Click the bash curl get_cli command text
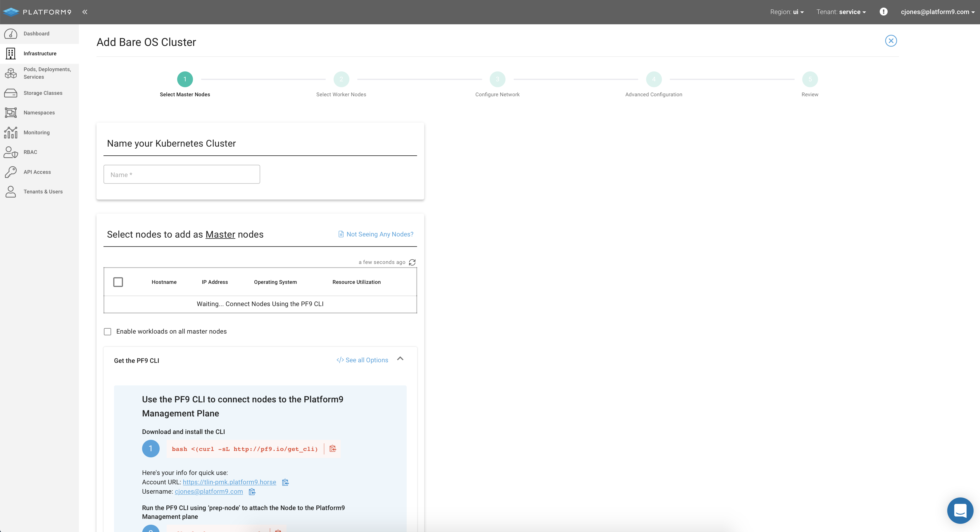This screenshot has height=532, width=980. [245, 449]
